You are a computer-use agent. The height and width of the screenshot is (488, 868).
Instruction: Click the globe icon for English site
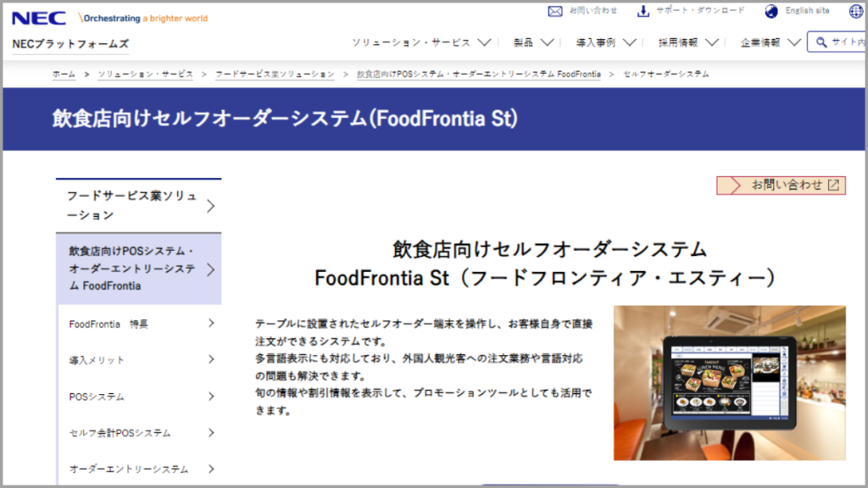point(771,11)
